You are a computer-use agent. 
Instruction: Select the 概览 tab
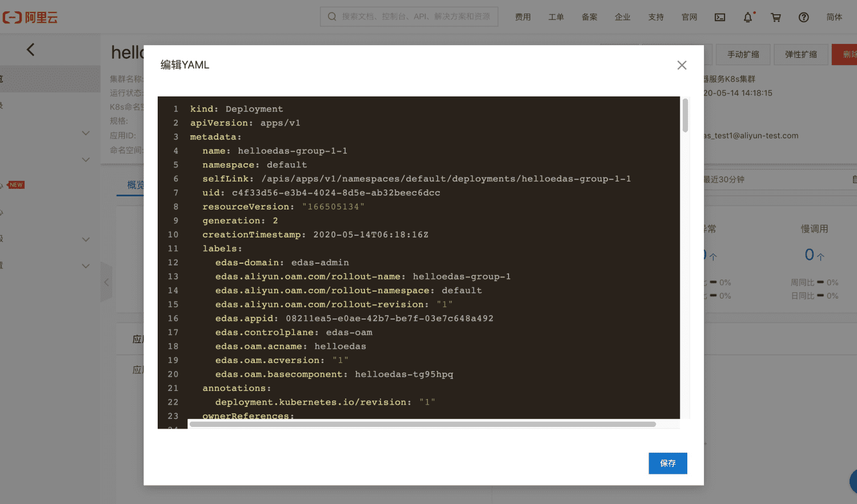tap(135, 185)
